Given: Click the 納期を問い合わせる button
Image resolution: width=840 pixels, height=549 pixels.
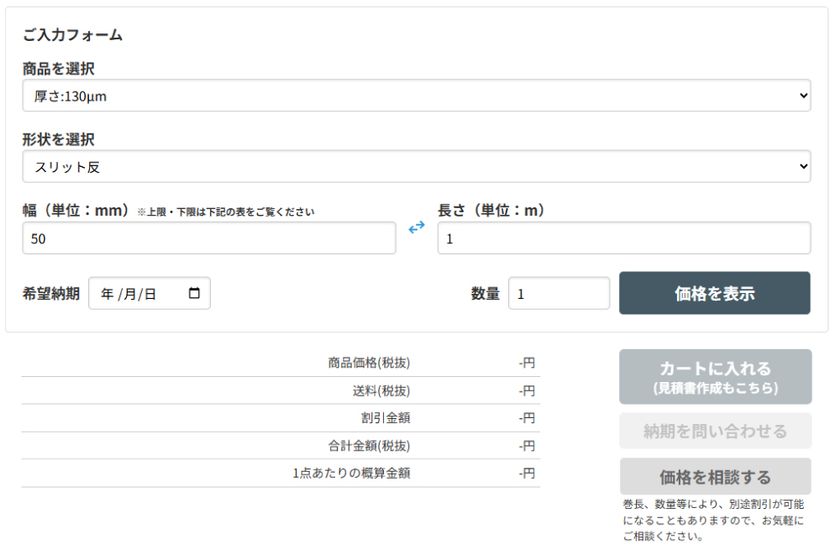Looking at the screenshot, I should pyautogui.click(x=715, y=431).
